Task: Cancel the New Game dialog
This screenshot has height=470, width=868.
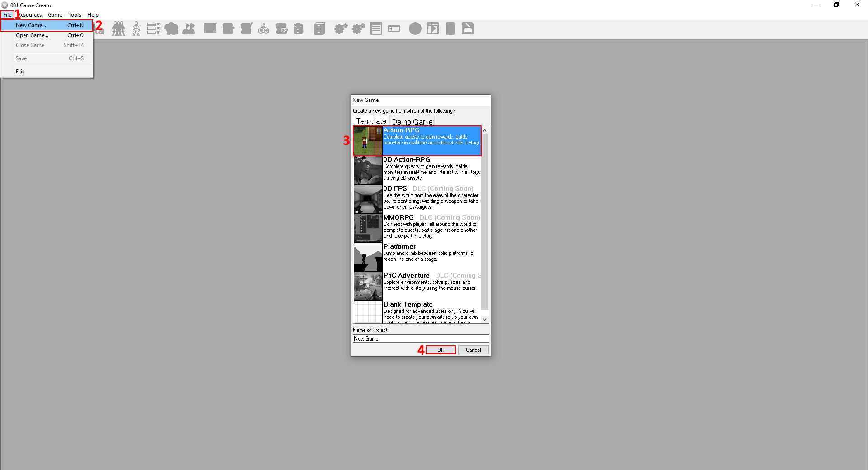Action: 474,350
